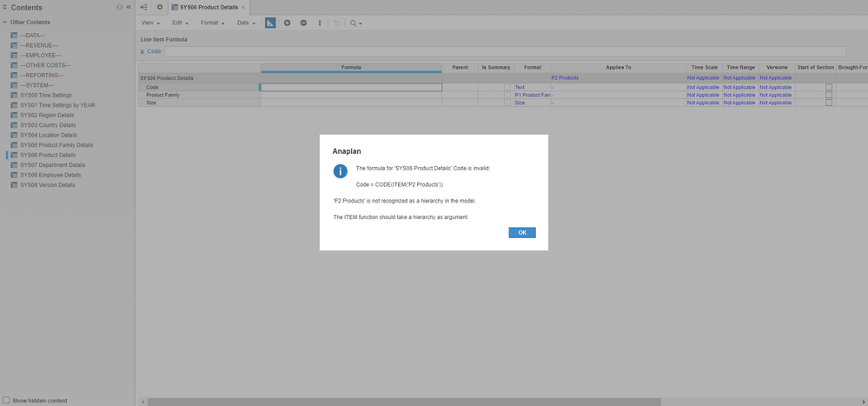The height and width of the screenshot is (406, 868).
Task: Close the SYS06 Product Details tab
Action: (243, 7)
